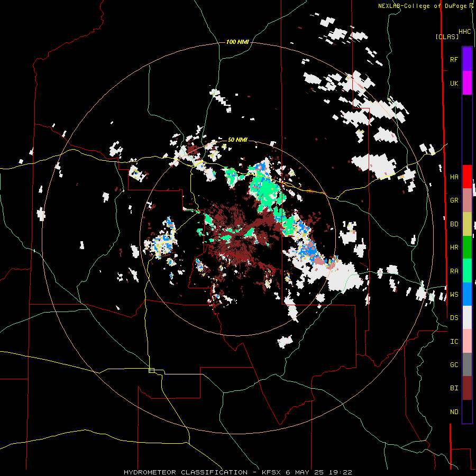Click the RF purple legend swatch
This screenshot has height=476, width=476.
click(x=467, y=59)
